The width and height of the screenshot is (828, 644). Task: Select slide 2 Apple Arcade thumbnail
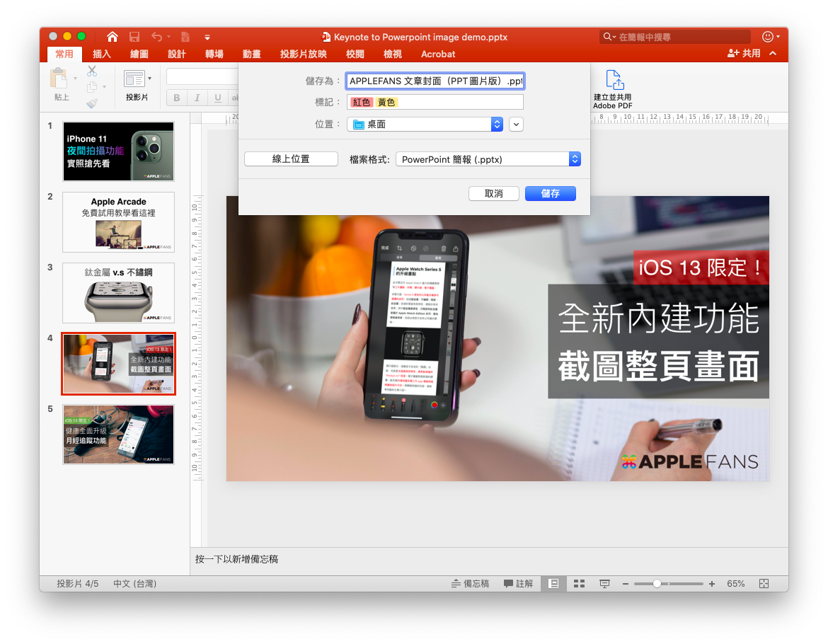(x=118, y=222)
